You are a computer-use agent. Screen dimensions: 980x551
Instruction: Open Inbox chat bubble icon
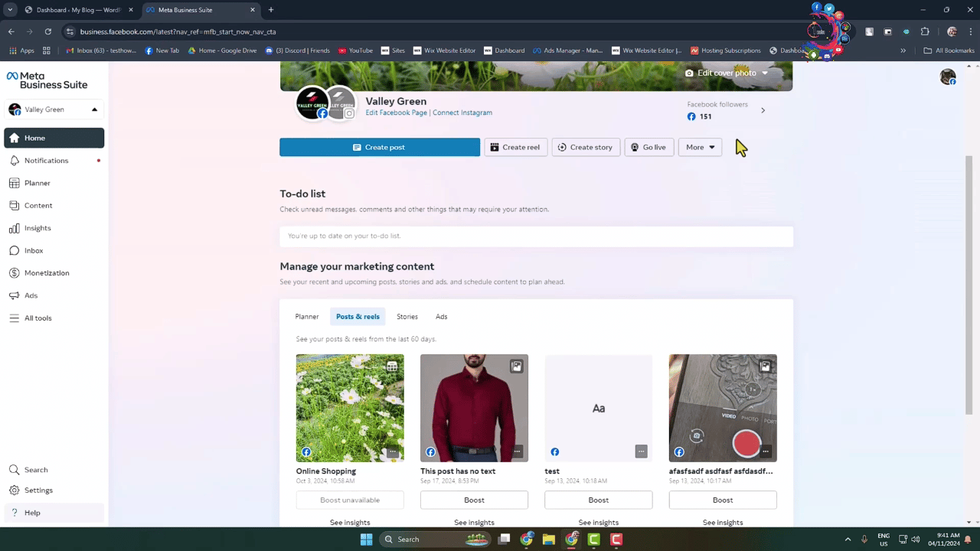tap(15, 250)
